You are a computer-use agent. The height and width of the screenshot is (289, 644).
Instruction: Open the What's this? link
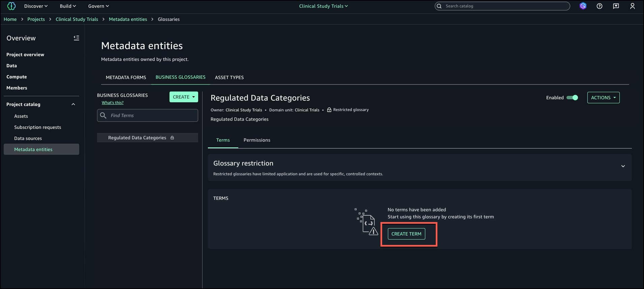tap(113, 103)
